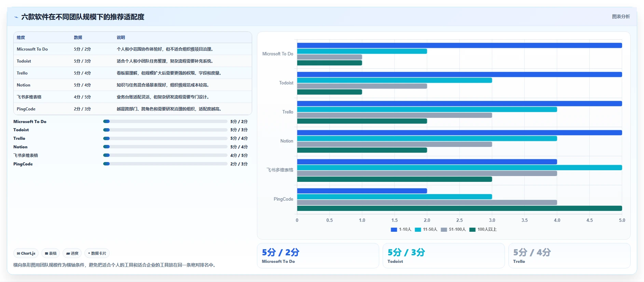
Task: Click the Todoist progress bar
Action: click(165, 130)
